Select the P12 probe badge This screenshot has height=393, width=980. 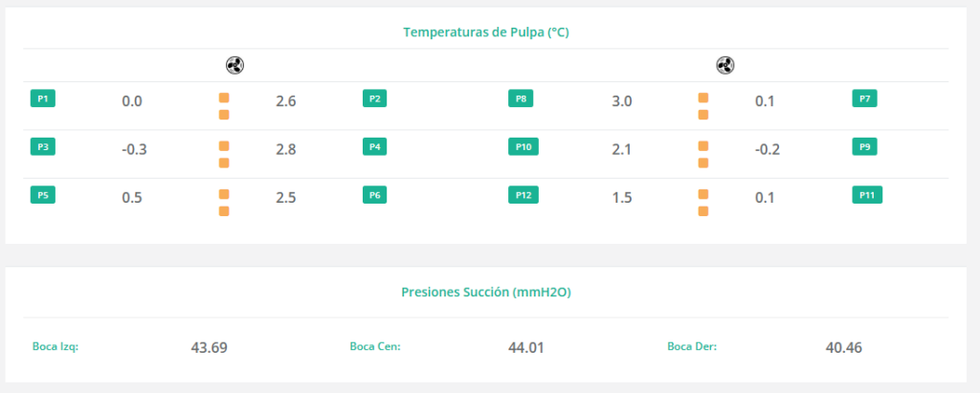pyautogui.click(x=523, y=195)
